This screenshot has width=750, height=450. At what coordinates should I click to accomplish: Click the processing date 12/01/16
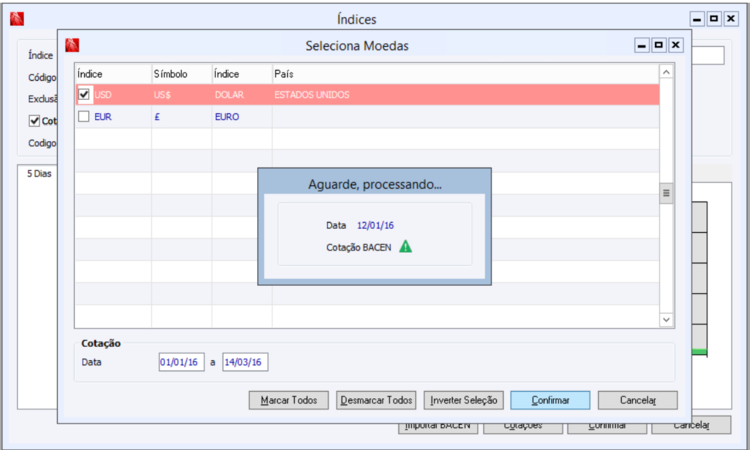tap(375, 225)
